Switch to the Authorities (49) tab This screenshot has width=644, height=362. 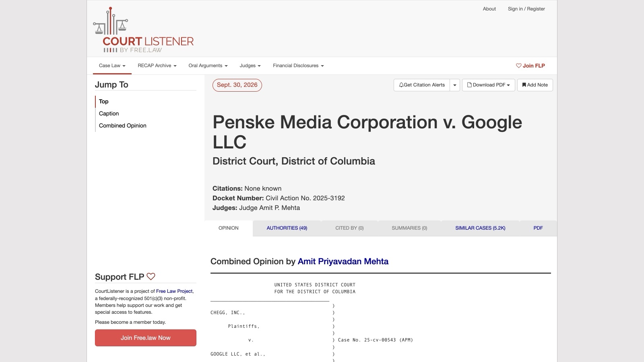click(x=287, y=228)
